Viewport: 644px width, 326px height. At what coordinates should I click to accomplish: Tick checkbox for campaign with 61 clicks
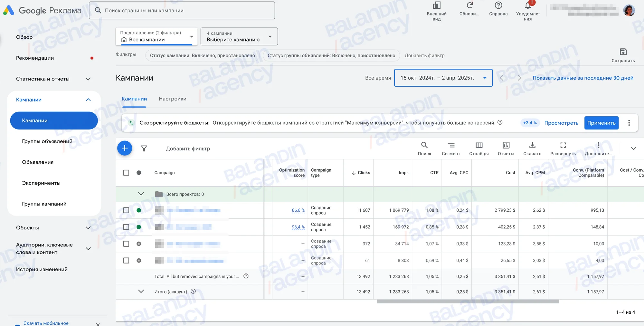click(126, 261)
